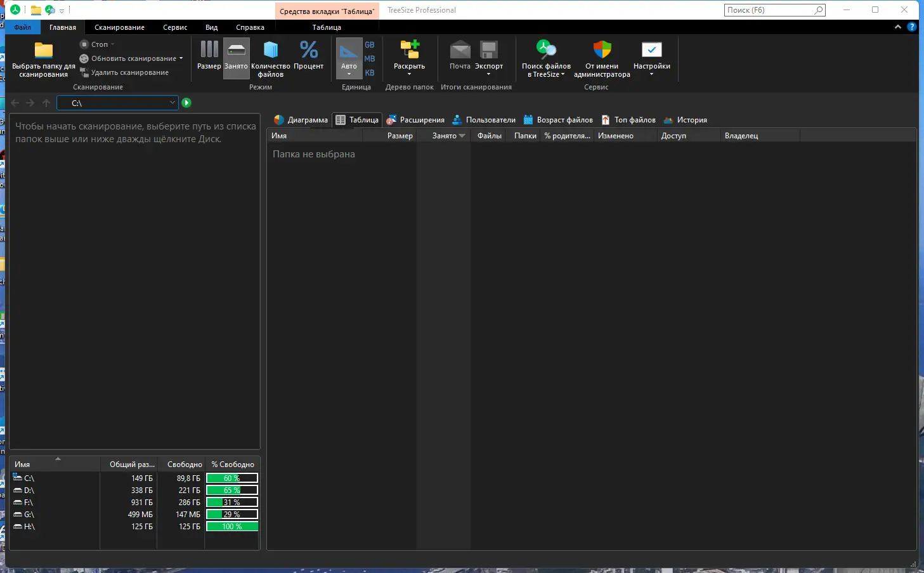Expand the Раскрыть (expand) folder tree menu
This screenshot has width=924, height=573.
pyautogui.click(x=409, y=59)
